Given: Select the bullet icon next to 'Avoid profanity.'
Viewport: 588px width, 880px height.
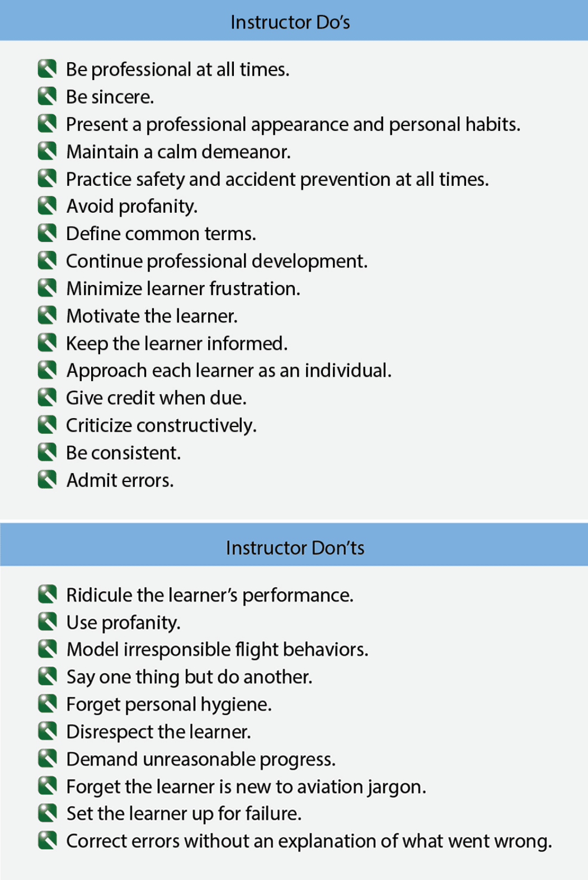Looking at the screenshot, I should [x=48, y=205].
